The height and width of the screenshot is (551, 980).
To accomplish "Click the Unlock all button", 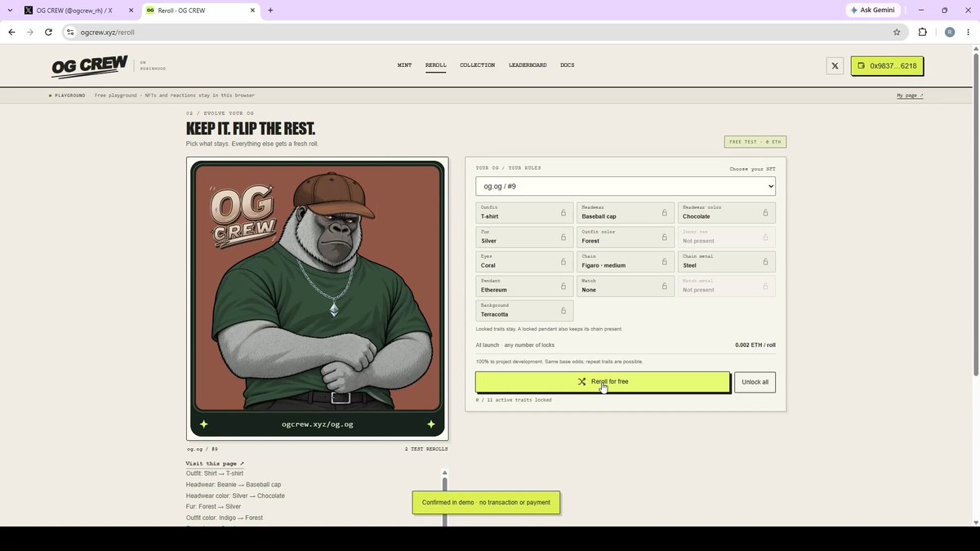I will 755,382.
